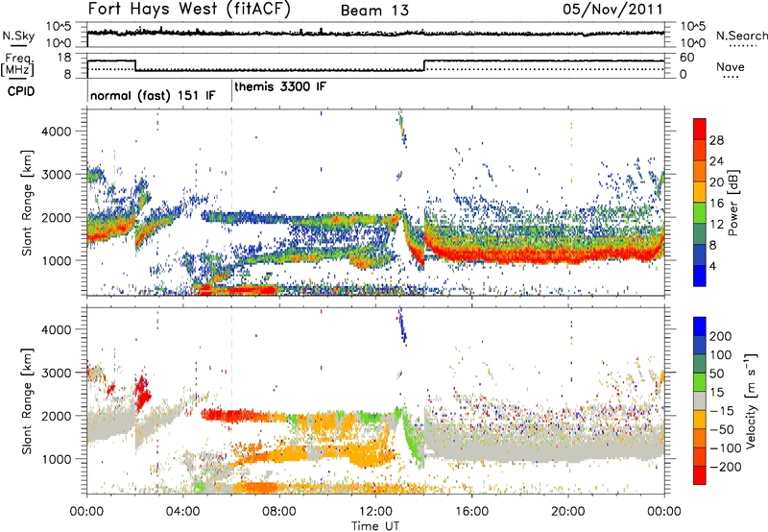The height and width of the screenshot is (532, 768).
Task: Click the '08:00' time tick label
Action: click(x=279, y=512)
